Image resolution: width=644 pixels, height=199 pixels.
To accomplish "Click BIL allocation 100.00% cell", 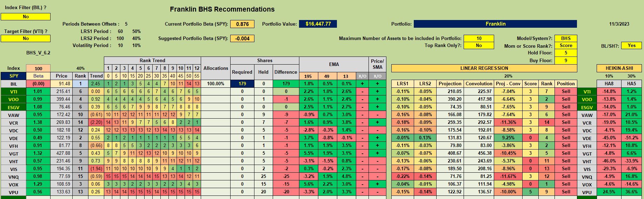I will click(216, 84).
